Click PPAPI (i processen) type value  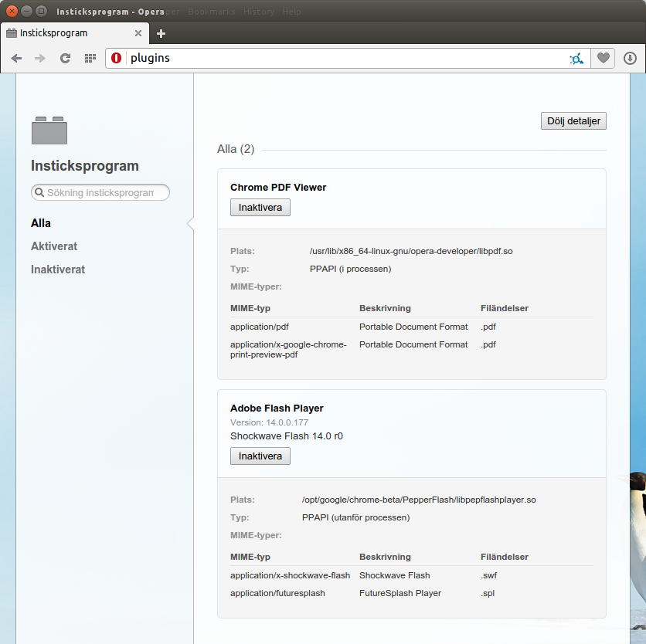[351, 269]
